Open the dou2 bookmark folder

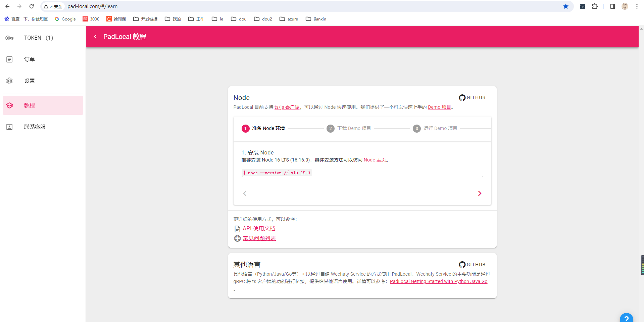click(263, 19)
